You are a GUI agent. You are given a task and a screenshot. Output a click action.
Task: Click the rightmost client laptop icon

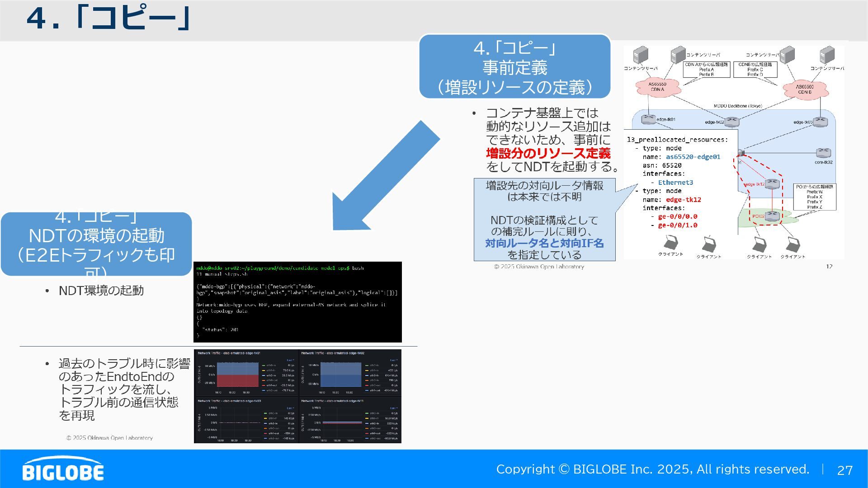pos(793,245)
